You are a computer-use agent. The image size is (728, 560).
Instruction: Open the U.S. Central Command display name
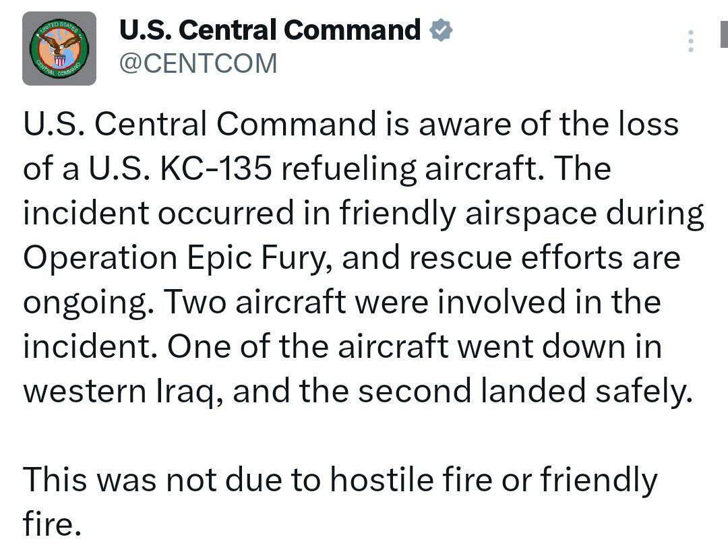point(269,30)
